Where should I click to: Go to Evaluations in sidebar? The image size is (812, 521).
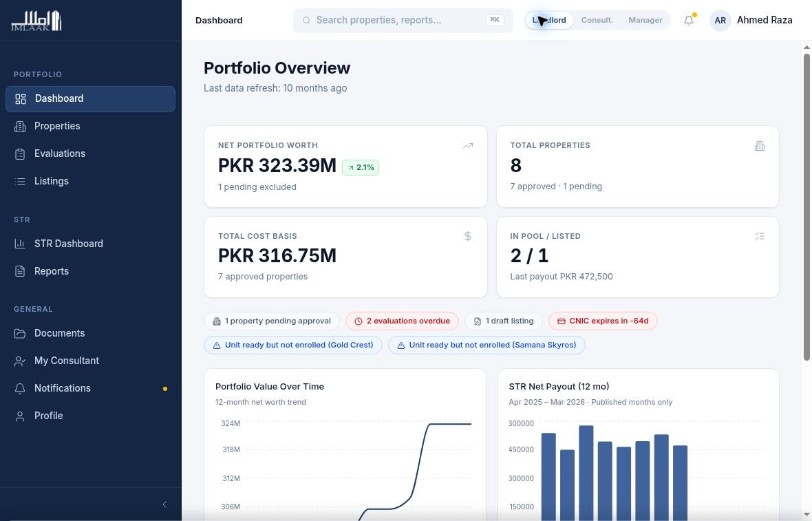tap(91, 153)
